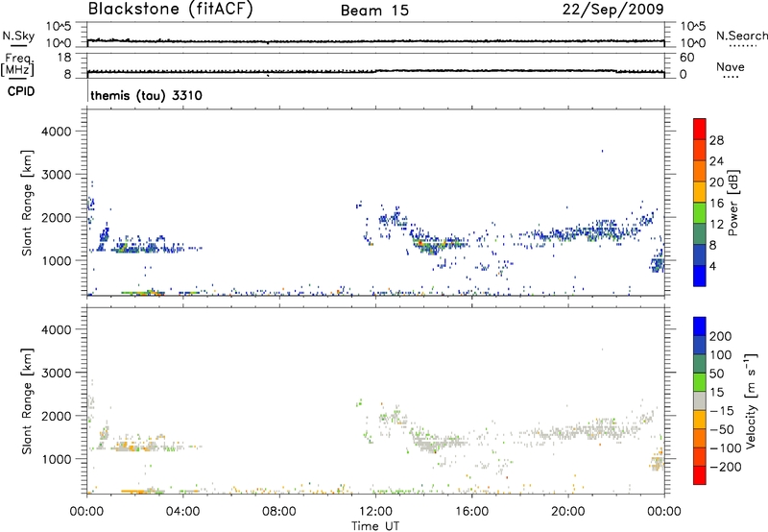The height and width of the screenshot is (532, 768).
Task: Click the '-200' tick on the Velocity scale
Action: tap(724, 467)
